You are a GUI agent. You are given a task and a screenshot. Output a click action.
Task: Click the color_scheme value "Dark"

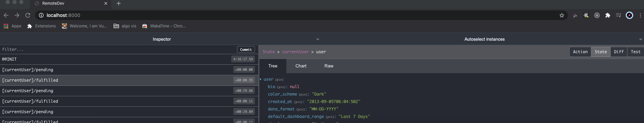(x=319, y=94)
